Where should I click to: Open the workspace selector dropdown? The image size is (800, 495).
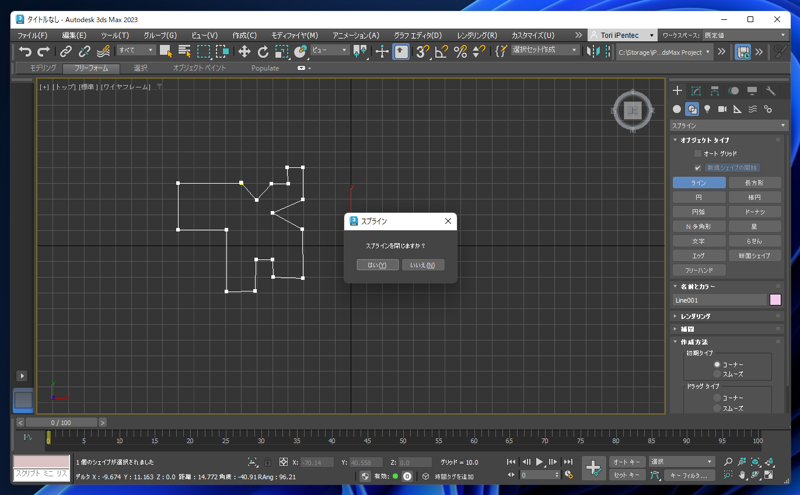(744, 35)
